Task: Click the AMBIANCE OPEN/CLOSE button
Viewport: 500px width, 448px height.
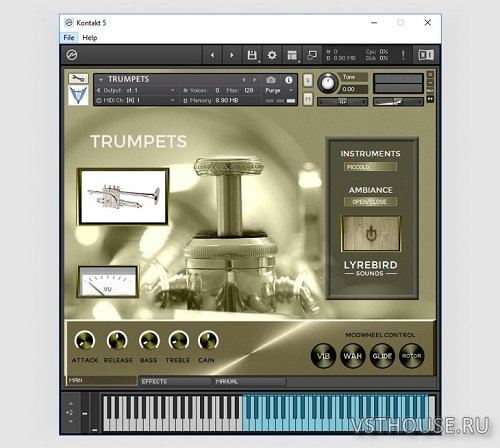Action: coord(370,202)
